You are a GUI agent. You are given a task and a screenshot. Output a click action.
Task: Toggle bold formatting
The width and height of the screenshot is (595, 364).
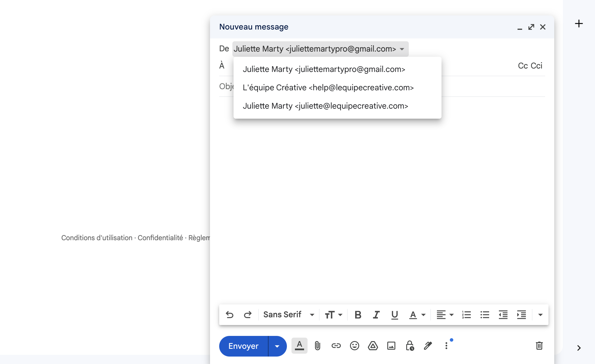[358, 315]
